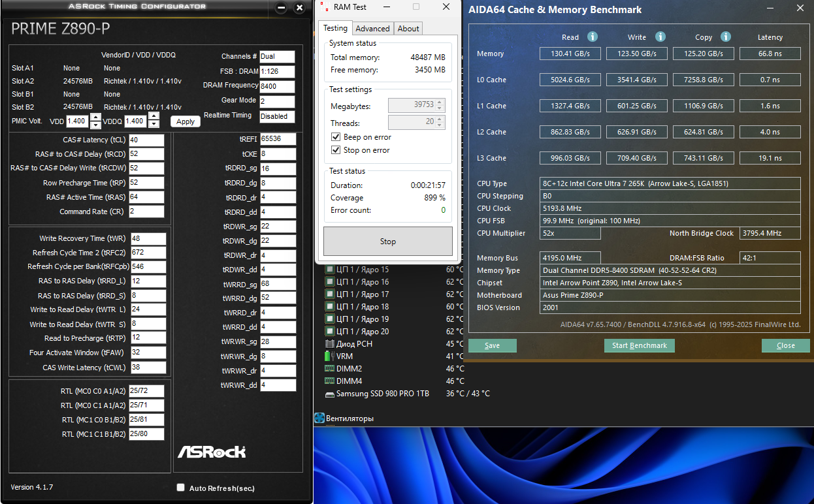Click the Four Activate Window (tFAW) field
814x504 pixels.
pos(148,353)
